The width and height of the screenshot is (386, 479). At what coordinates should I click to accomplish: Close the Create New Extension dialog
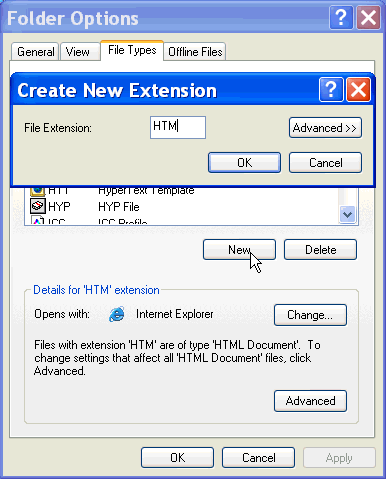(x=358, y=89)
